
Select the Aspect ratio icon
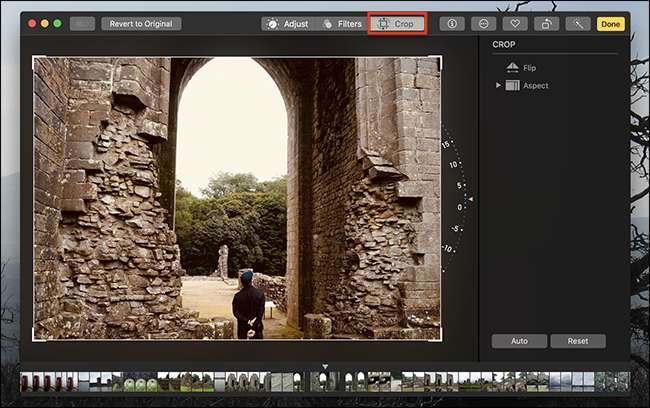(x=513, y=86)
